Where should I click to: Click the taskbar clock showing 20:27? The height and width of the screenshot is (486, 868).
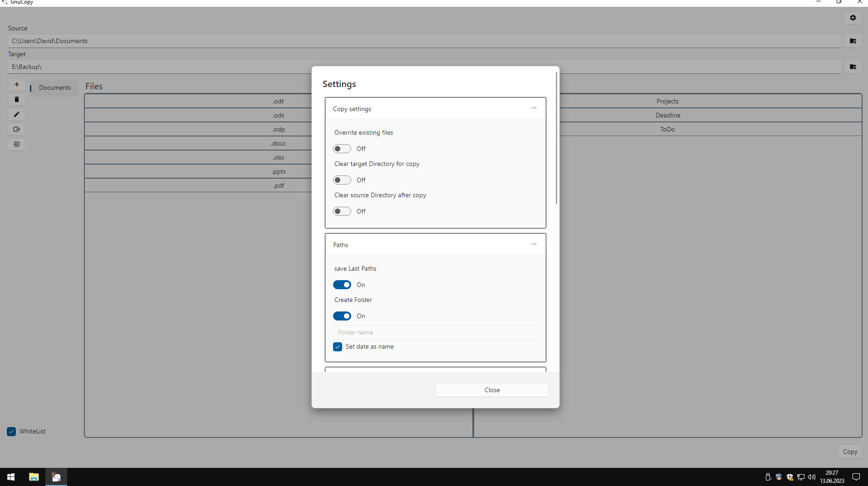pos(832,477)
